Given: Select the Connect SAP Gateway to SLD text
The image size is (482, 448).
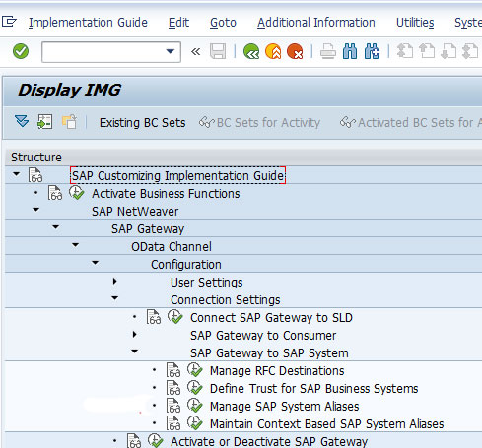Looking at the screenshot, I should click(x=271, y=318).
